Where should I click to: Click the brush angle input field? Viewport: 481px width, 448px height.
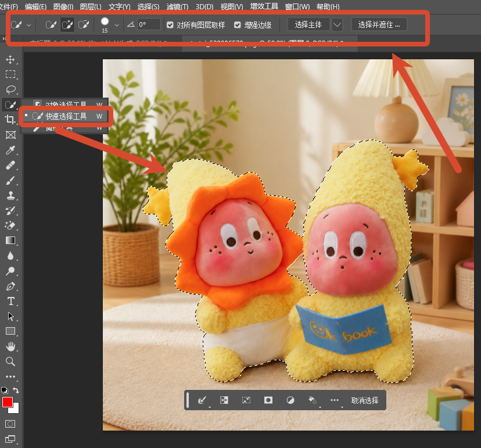[149, 24]
